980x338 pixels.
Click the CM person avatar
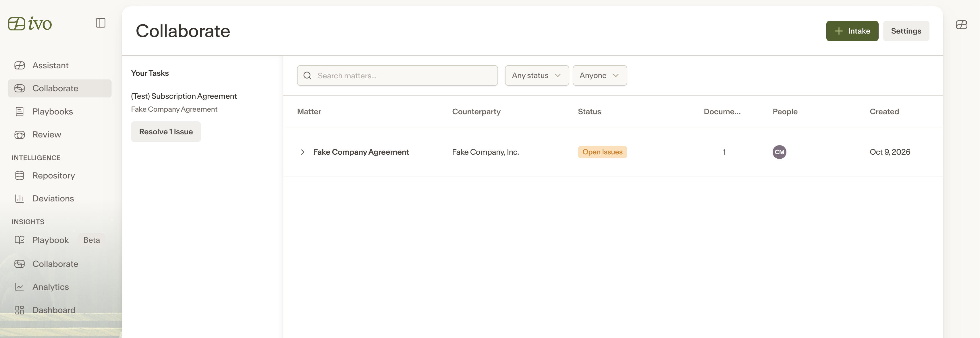click(779, 152)
